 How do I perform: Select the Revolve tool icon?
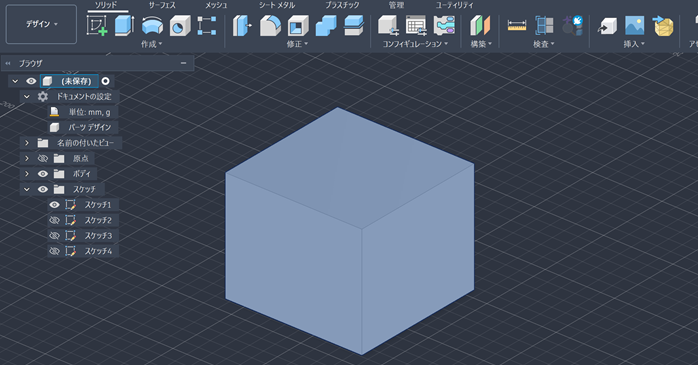tap(152, 25)
